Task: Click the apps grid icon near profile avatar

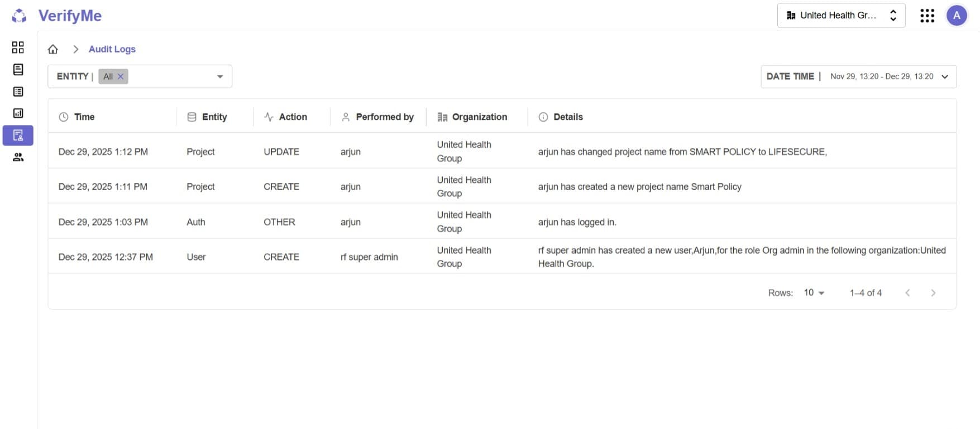Action: tap(926, 15)
